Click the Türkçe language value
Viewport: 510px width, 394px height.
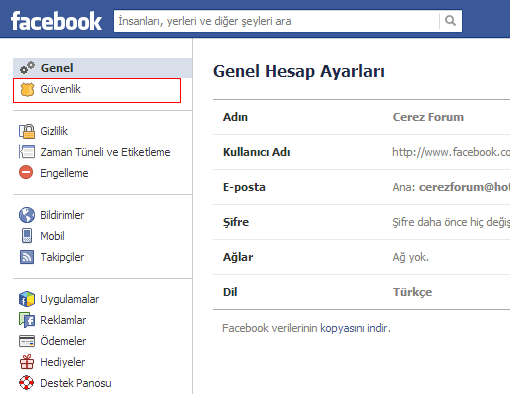coord(412,292)
